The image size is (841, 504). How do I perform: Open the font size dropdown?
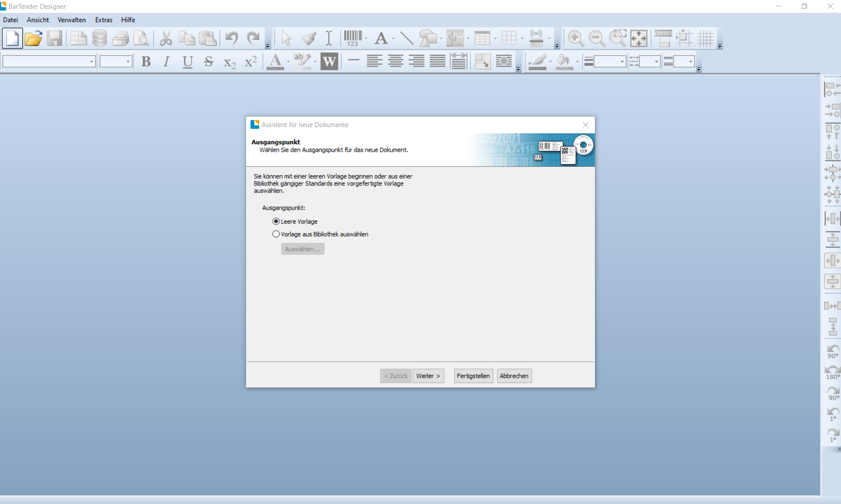[x=128, y=62]
